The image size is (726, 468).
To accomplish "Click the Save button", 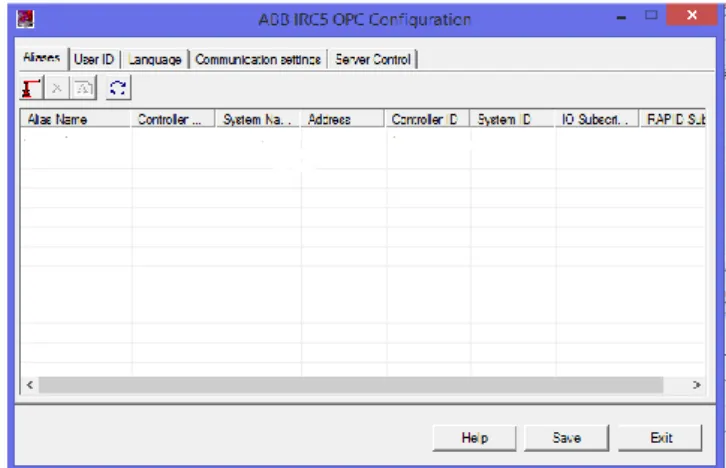I will [x=567, y=438].
